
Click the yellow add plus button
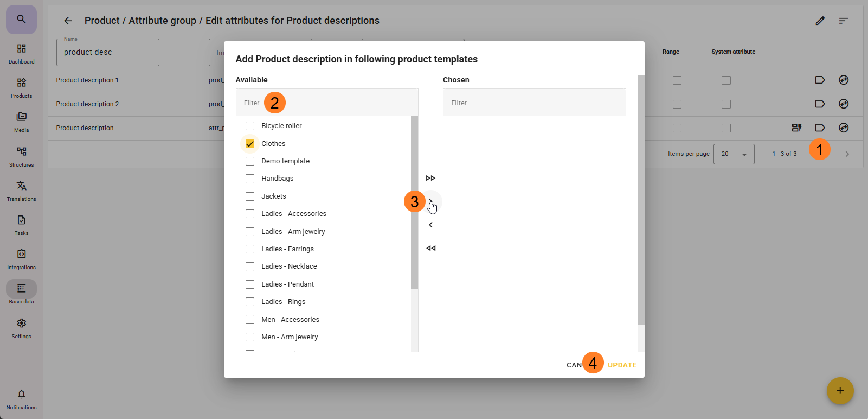(x=840, y=391)
